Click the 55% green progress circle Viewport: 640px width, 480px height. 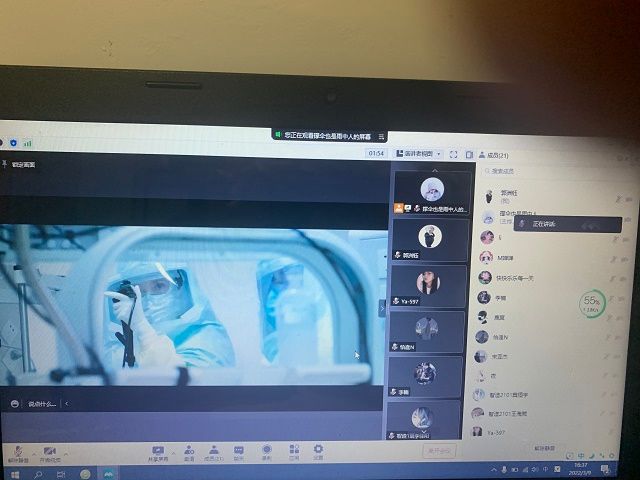(591, 303)
